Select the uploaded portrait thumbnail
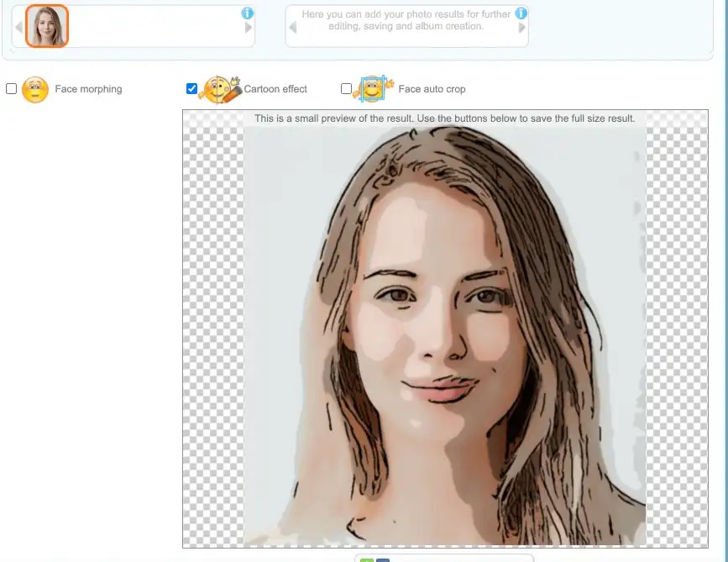Viewport: 728px width, 562px height. point(46,26)
